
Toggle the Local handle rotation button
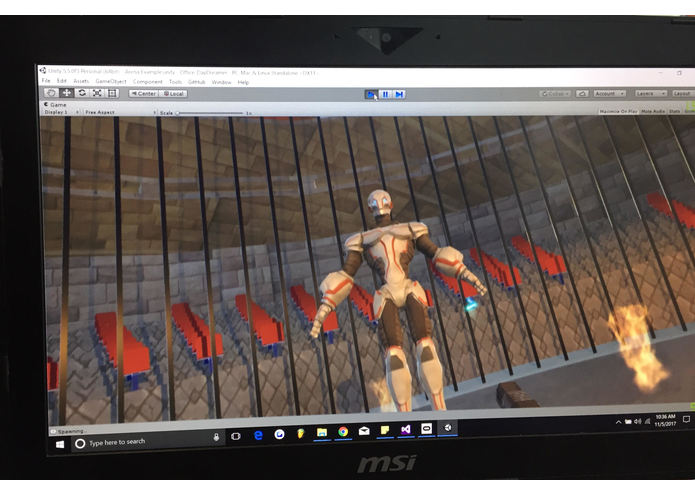pyautogui.click(x=173, y=93)
